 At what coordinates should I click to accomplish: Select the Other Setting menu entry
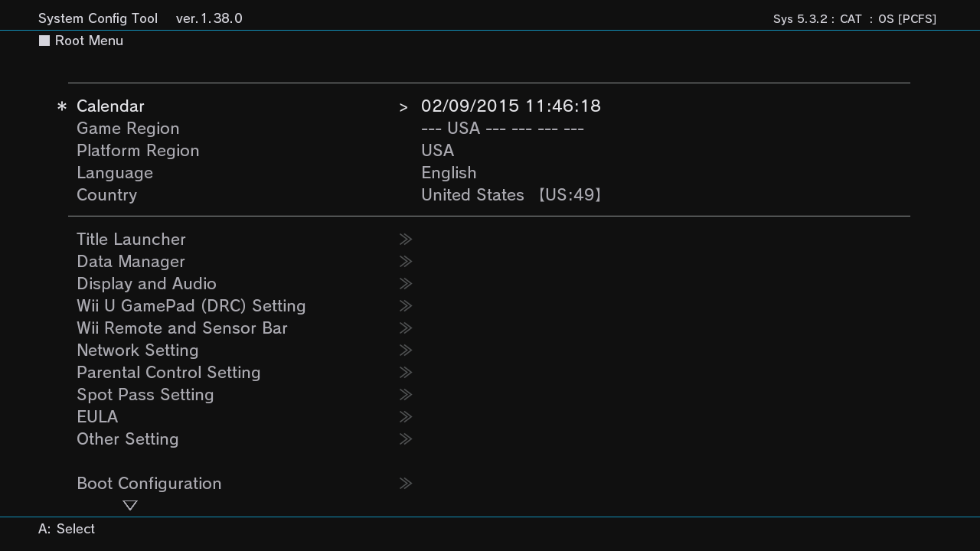click(x=128, y=439)
